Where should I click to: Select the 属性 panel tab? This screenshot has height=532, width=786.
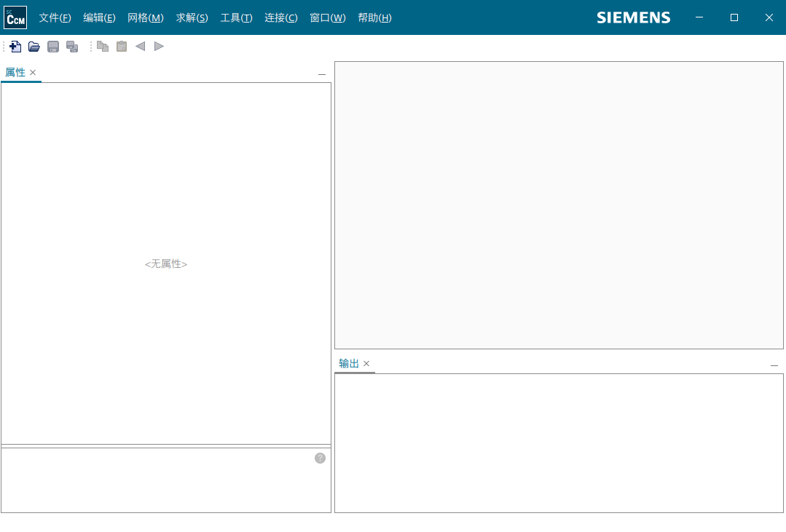15,72
